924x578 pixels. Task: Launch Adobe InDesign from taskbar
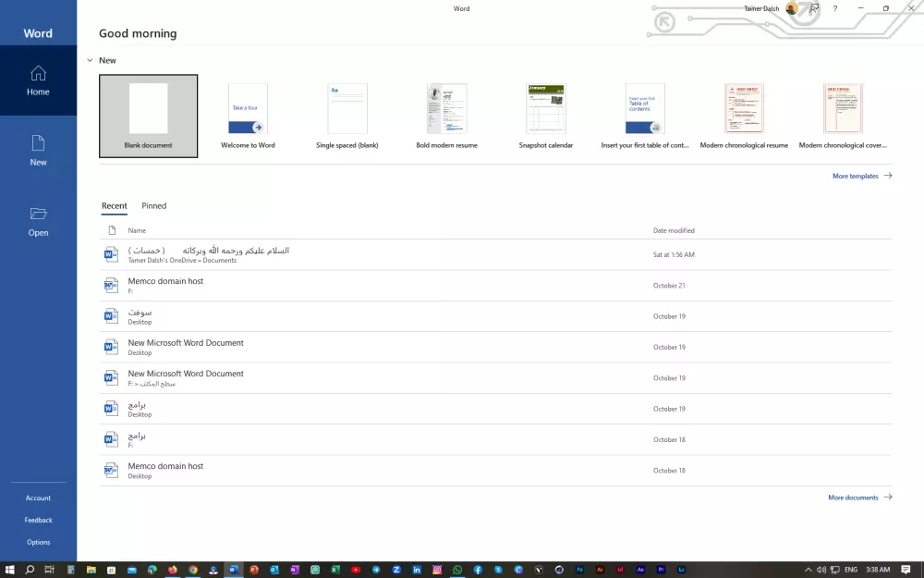coord(621,570)
